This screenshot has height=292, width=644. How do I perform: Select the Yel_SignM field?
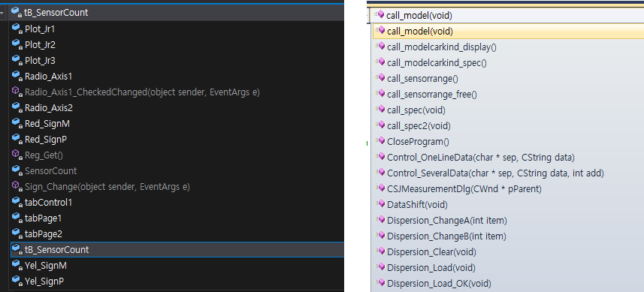(46, 266)
